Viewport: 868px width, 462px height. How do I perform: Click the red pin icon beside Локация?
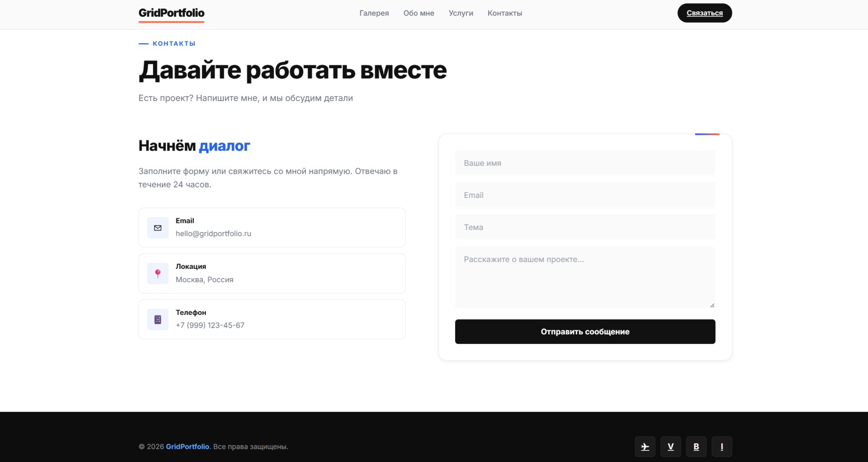pyautogui.click(x=158, y=273)
